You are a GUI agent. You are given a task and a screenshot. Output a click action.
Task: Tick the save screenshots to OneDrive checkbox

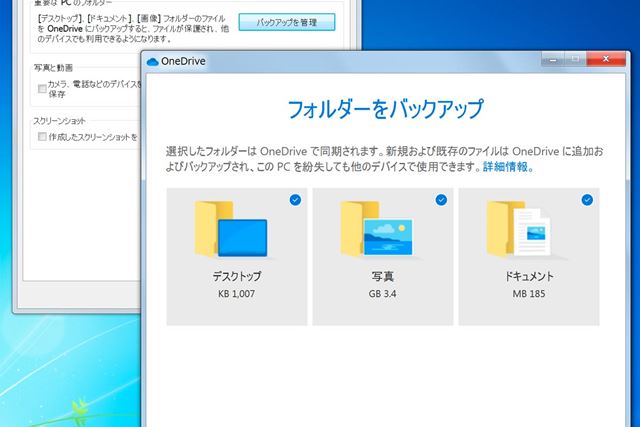41,136
